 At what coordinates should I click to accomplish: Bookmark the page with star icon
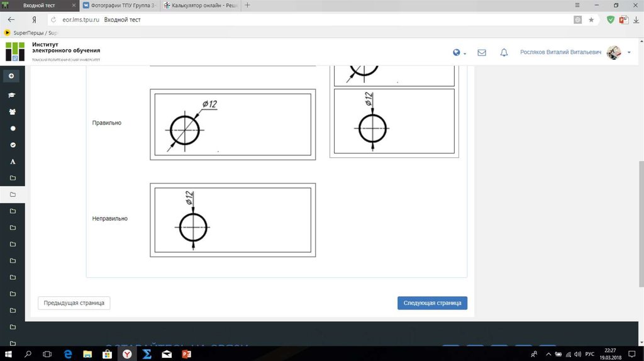coord(591,20)
